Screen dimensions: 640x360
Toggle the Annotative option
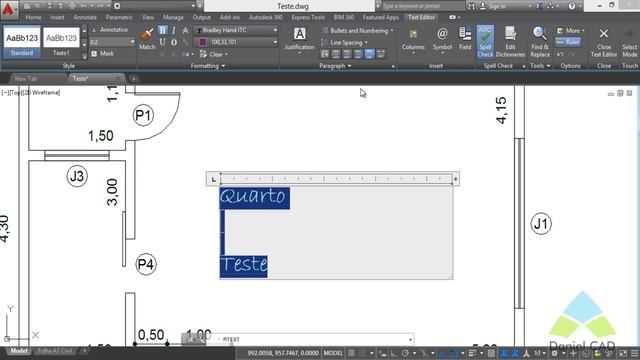click(x=109, y=30)
